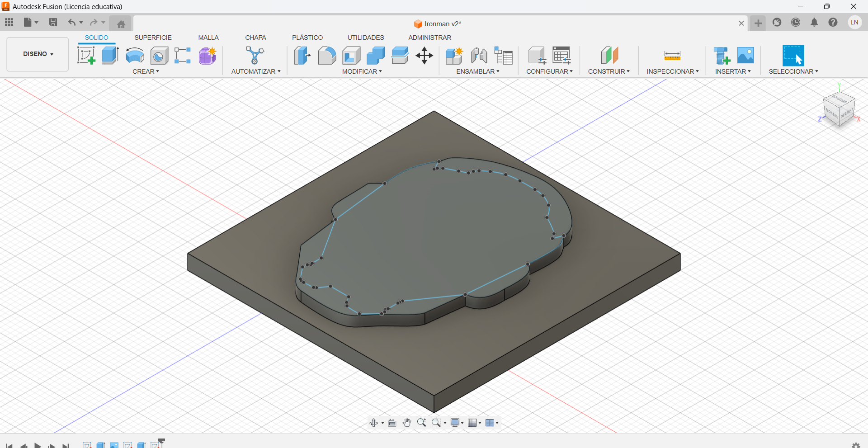Viewport: 868px width, 448px height.
Task: Select the Shell tool
Action: tap(351, 56)
